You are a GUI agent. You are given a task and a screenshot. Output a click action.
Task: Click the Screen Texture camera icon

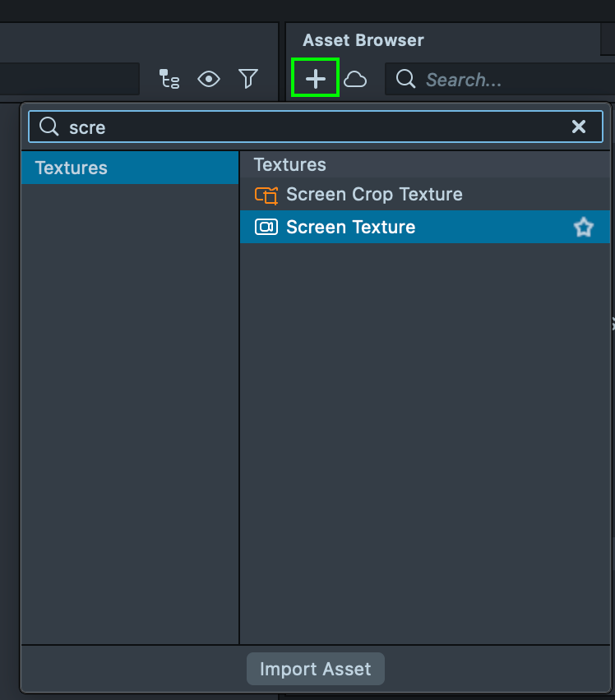pos(266,228)
